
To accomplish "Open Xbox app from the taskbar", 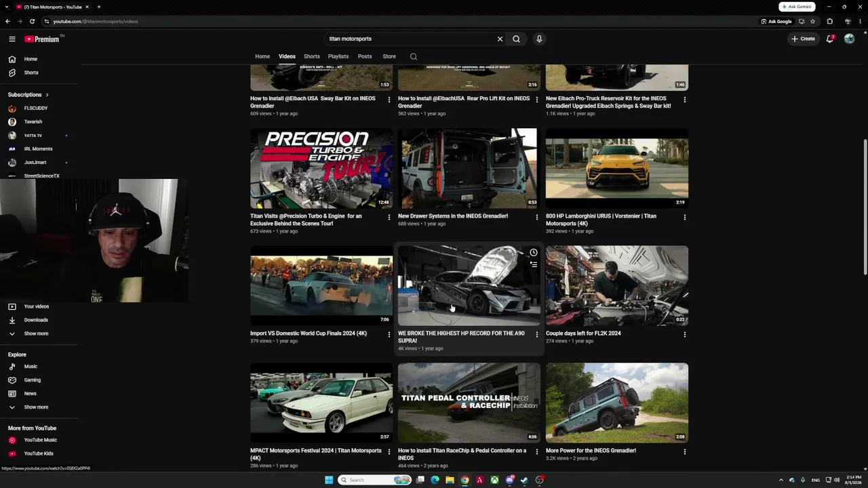I will 495,480.
